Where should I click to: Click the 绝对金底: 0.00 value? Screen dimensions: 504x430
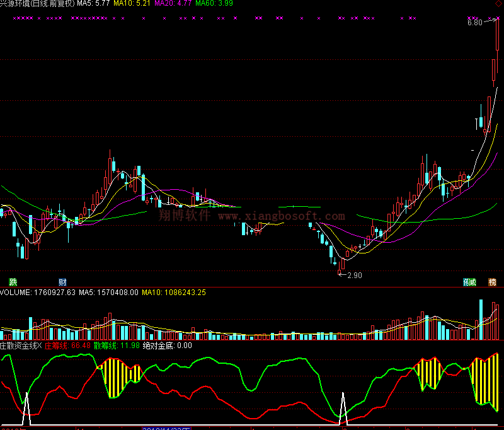[x=167, y=346]
